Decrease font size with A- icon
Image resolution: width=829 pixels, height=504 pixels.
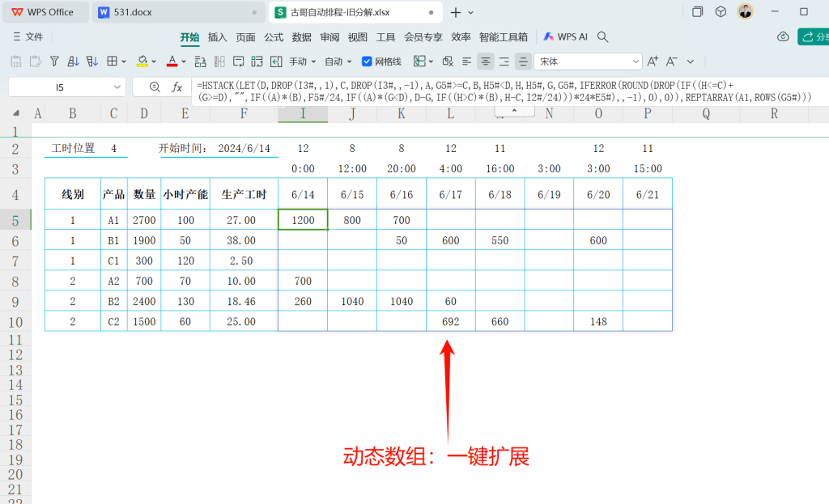click(x=671, y=61)
